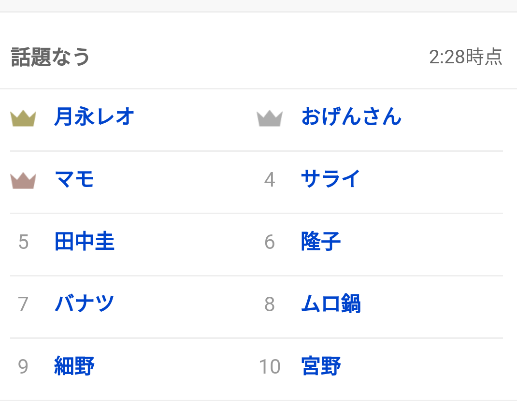Screen dimensions: 517x420
Task: Click the 話題なう section heading
Action: pyautogui.click(x=50, y=57)
